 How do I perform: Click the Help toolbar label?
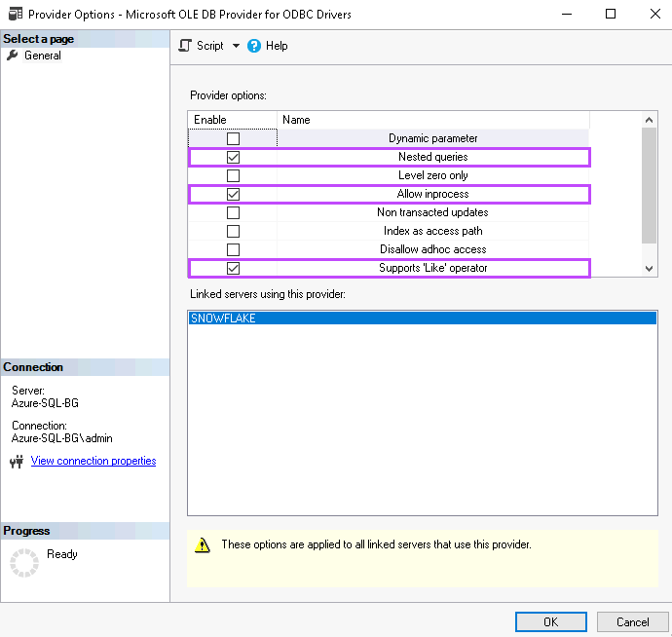click(277, 46)
